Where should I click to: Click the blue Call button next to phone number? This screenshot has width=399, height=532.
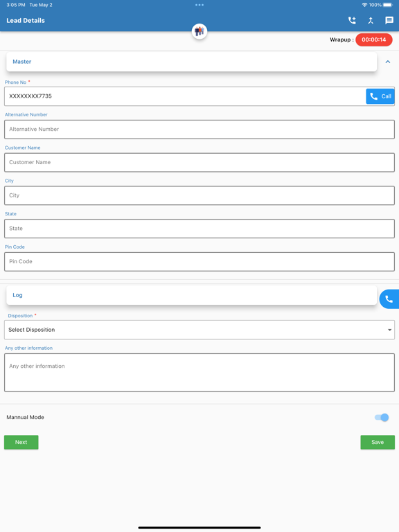(380, 96)
